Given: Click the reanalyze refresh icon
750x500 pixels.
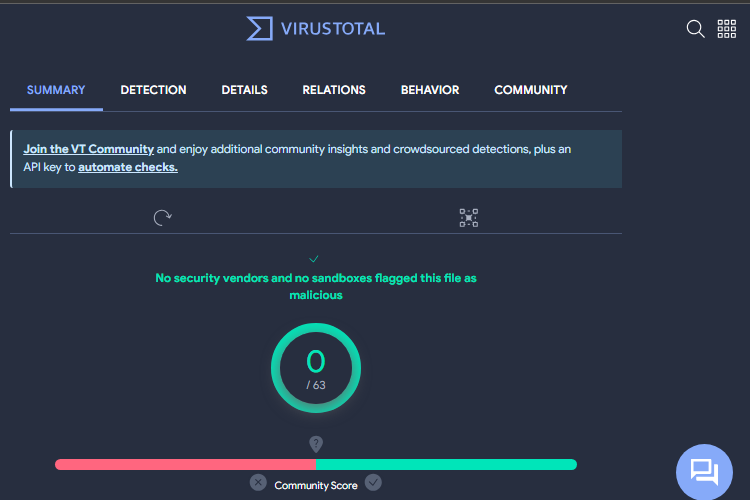Looking at the screenshot, I should click(x=163, y=218).
